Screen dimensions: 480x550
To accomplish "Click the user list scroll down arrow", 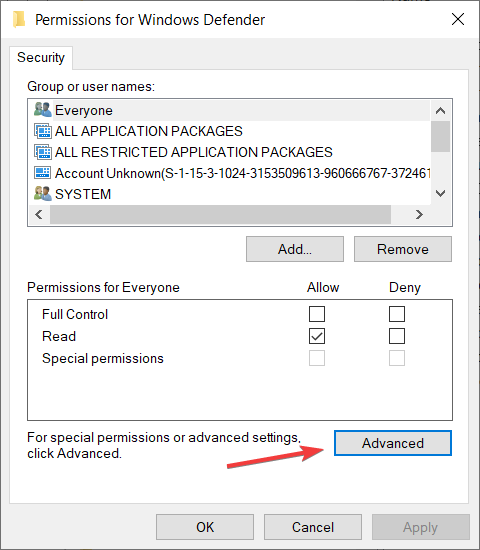I will pos(440,193).
